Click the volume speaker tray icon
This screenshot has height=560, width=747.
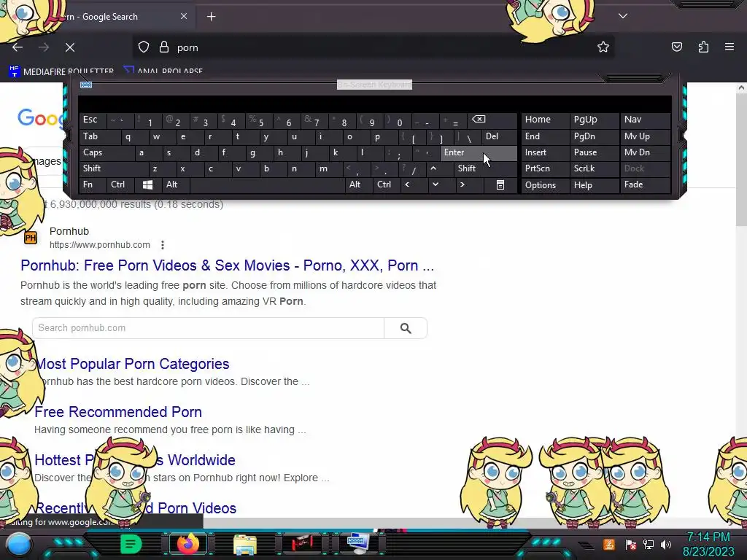click(666, 544)
